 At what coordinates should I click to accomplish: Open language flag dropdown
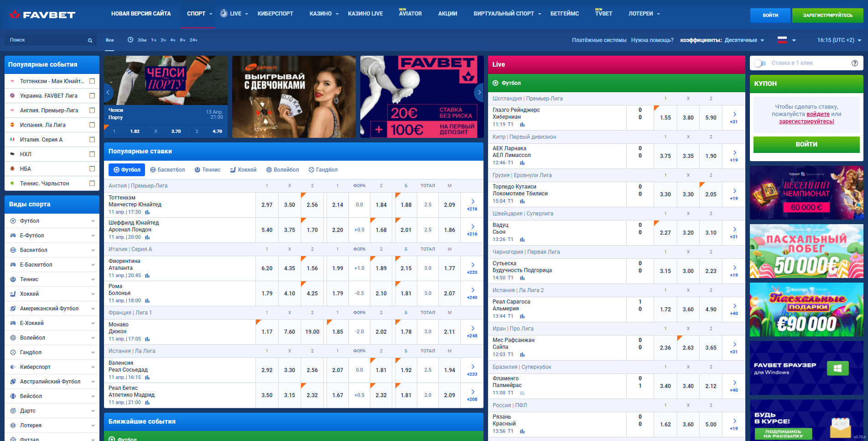[787, 40]
